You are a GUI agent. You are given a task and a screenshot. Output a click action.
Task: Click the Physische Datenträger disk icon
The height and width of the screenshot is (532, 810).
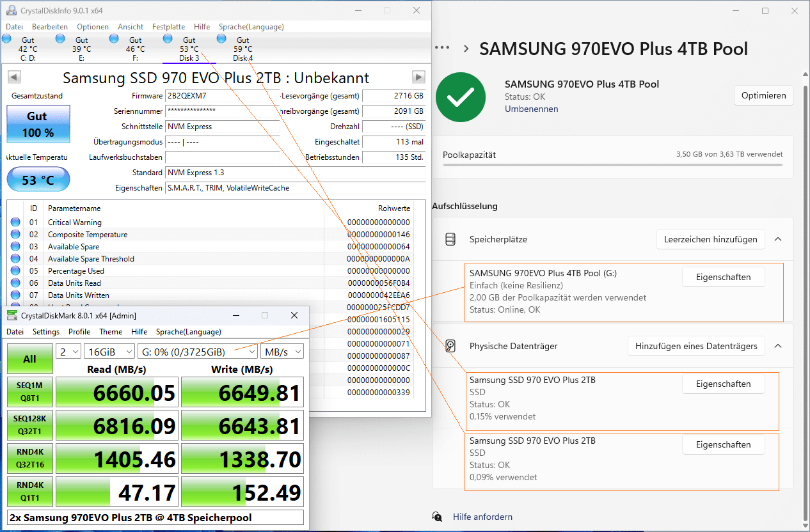450,346
